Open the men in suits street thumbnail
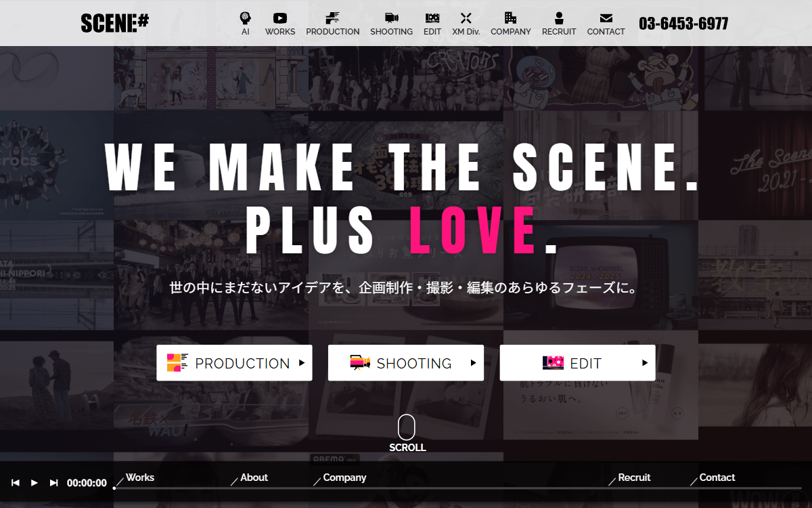The height and width of the screenshot is (508, 812). pos(211,275)
